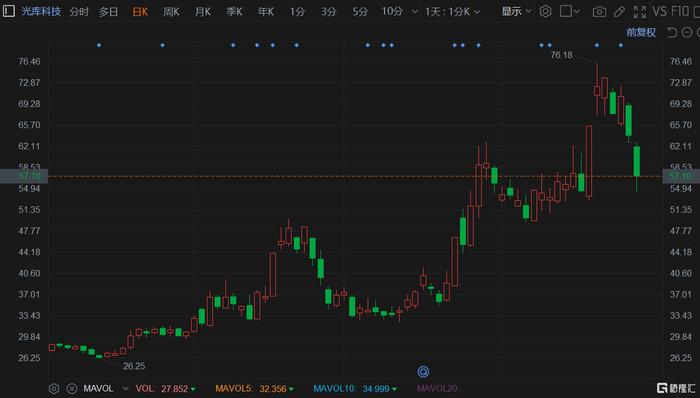Select the 年K yearly chart tab
The width and height of the screenshot is (700, 398).
pos(266,12)
